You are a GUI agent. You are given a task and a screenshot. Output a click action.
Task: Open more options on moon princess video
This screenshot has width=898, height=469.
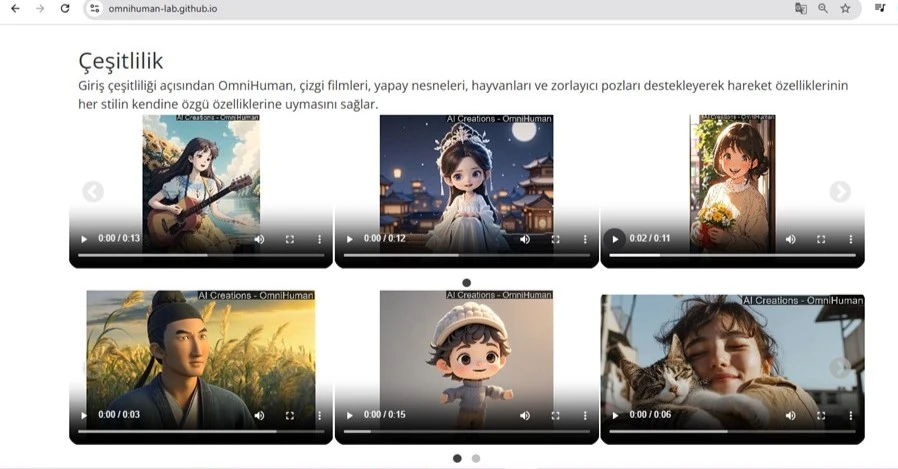(584, 240)
